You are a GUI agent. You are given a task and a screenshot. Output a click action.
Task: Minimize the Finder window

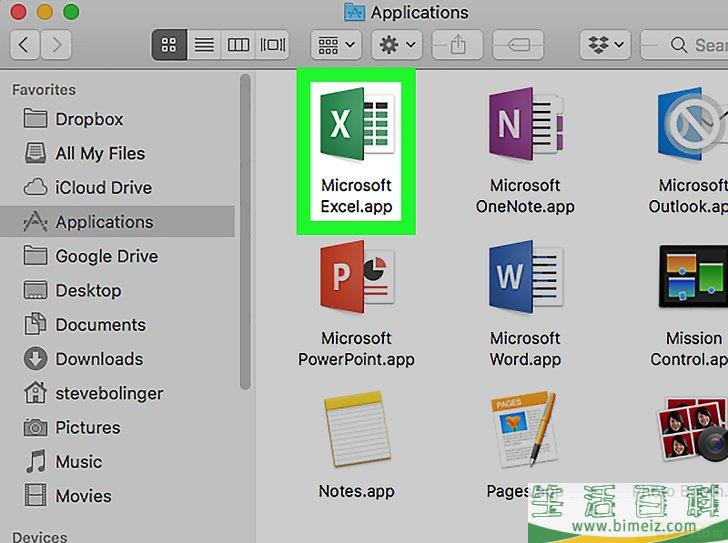pyautogui.click(x=45, y=12)
